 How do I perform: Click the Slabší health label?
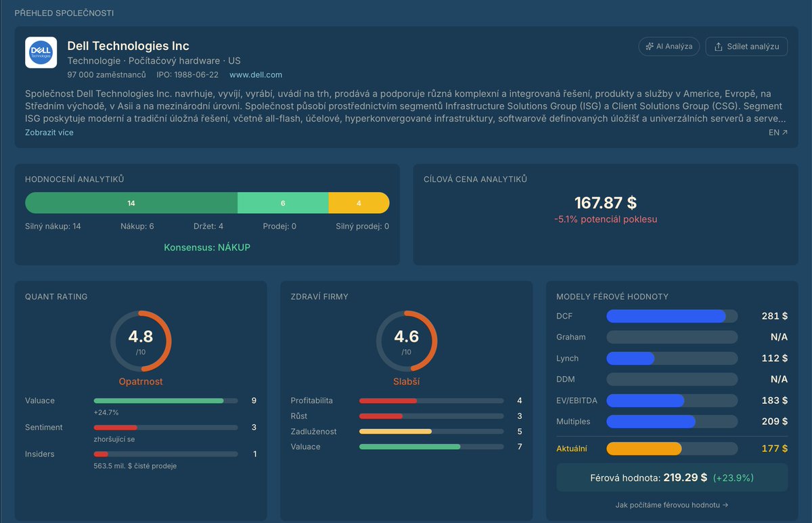[x=406, y=382]
